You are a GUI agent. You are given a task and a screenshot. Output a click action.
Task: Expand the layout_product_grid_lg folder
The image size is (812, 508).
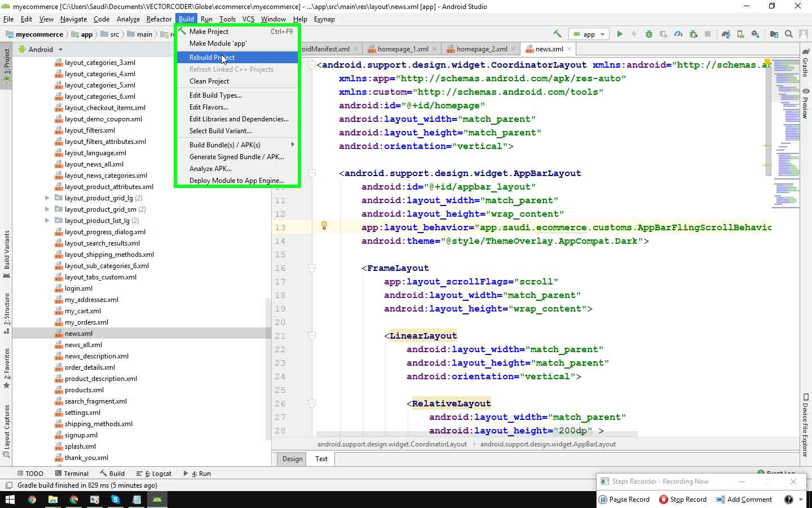(x=47, y=198)
